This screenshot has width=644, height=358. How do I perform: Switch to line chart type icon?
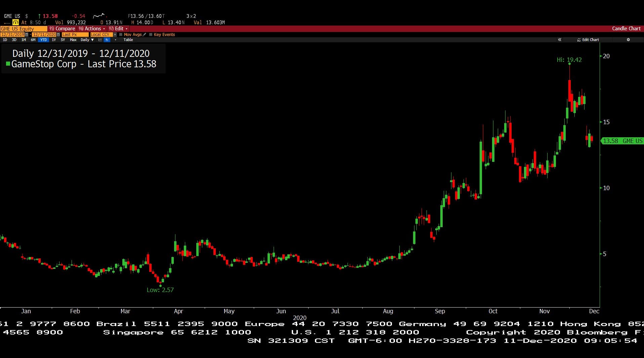coord(100,40)
